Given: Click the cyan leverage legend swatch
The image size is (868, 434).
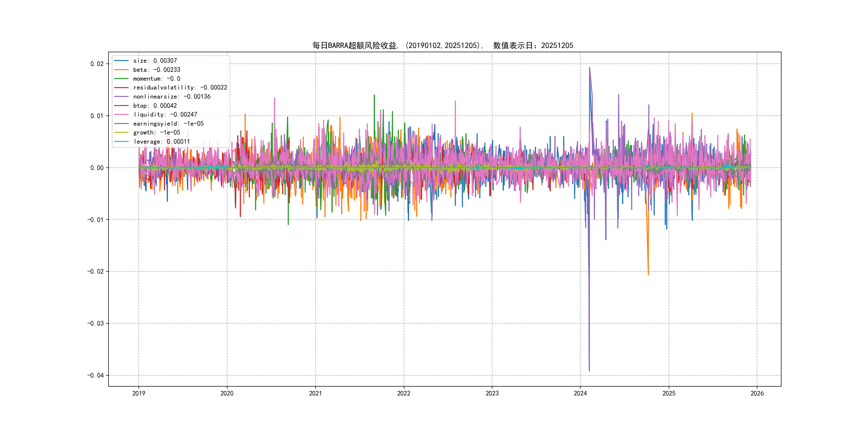Looking at the screenshot, I should click(x=121, y=141).
